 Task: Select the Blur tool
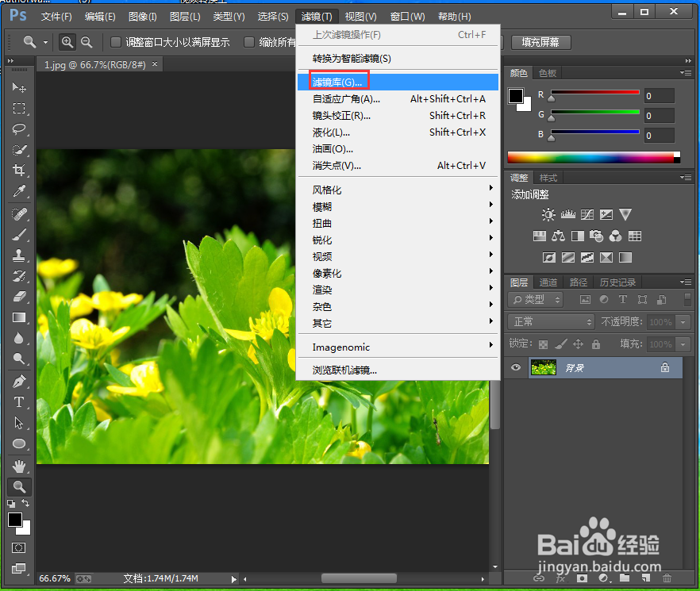(x=19, y=338)
